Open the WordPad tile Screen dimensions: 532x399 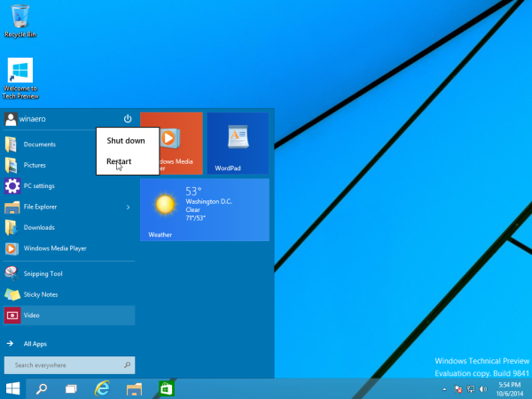coord(239,144)
